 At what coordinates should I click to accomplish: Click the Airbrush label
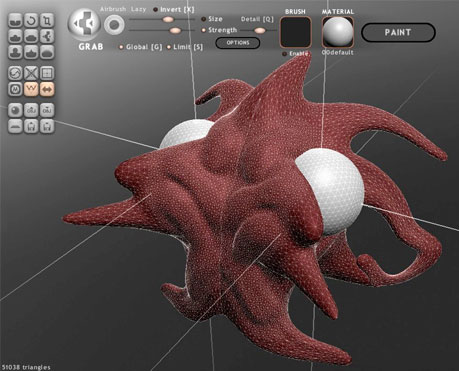point(113,9)
